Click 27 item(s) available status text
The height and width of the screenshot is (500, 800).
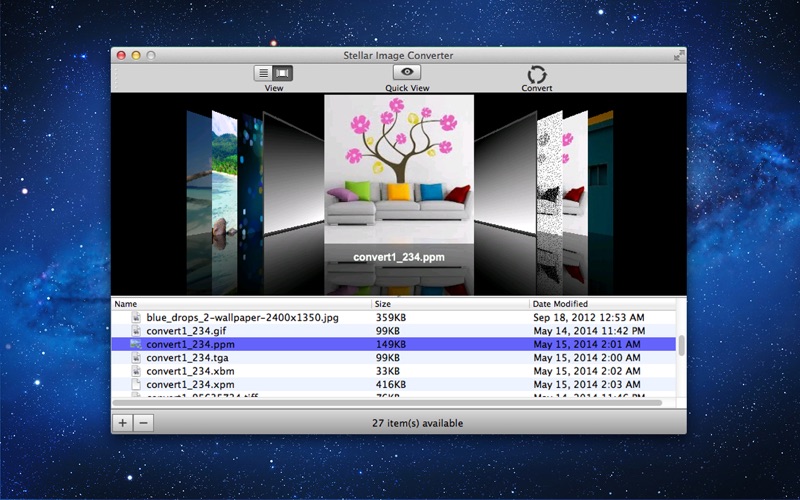[x=417, y=423]
